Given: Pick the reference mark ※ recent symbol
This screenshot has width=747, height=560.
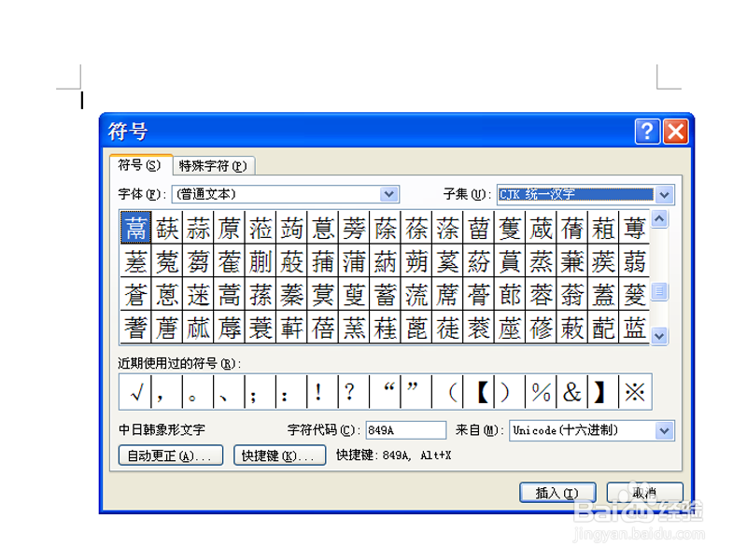Looking at the screenshot, I should tap(635, 392).
